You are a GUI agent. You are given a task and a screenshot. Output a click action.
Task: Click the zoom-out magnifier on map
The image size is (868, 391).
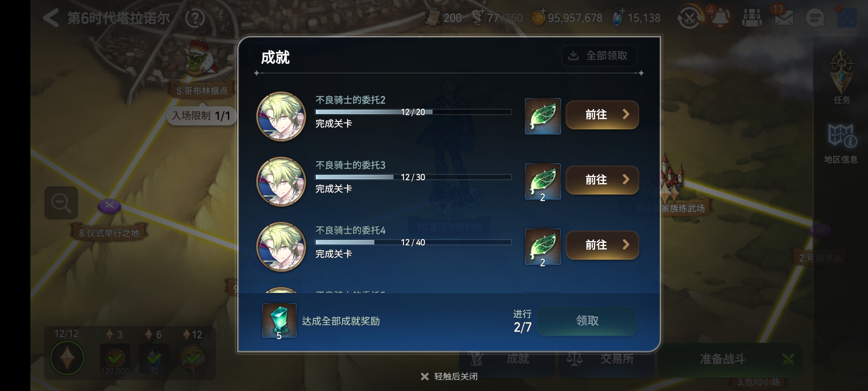(x=61, y=203)
